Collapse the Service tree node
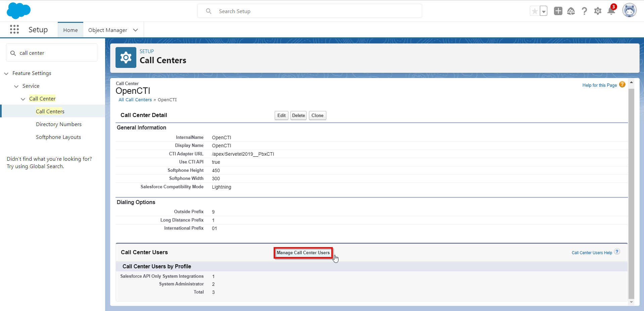Screen dimensions: 644x311 click(16, 86)
